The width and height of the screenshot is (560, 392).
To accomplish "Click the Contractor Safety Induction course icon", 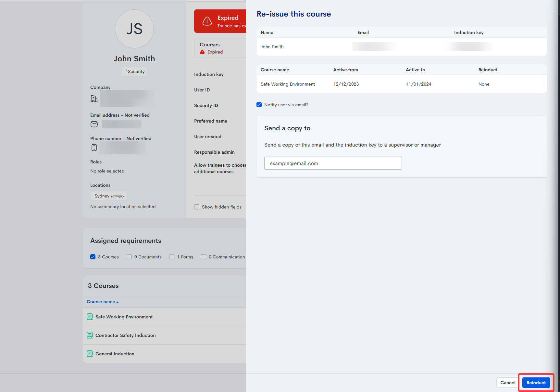I will click(90, 335).
